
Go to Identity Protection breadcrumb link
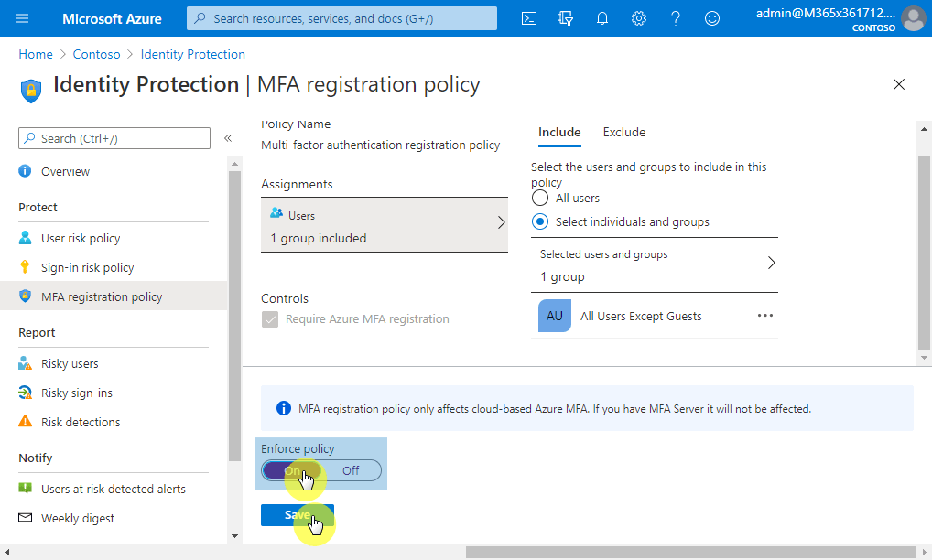192,54
